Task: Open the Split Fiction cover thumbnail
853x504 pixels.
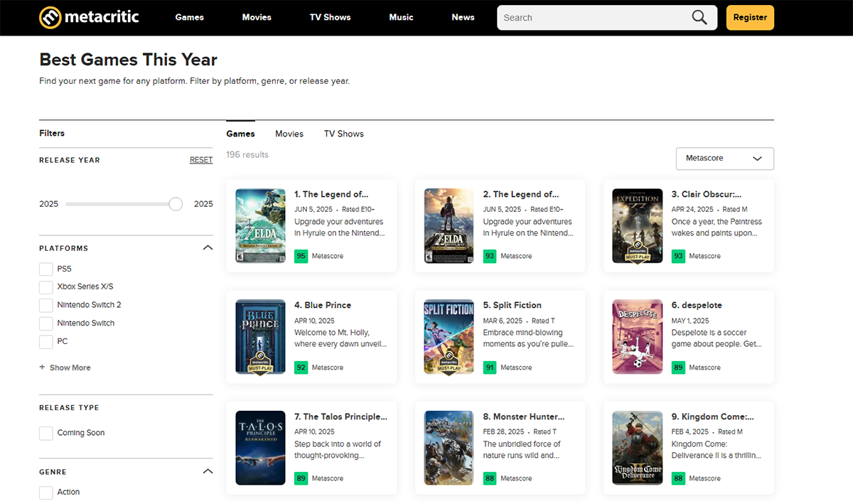Action: click(449, 337)
